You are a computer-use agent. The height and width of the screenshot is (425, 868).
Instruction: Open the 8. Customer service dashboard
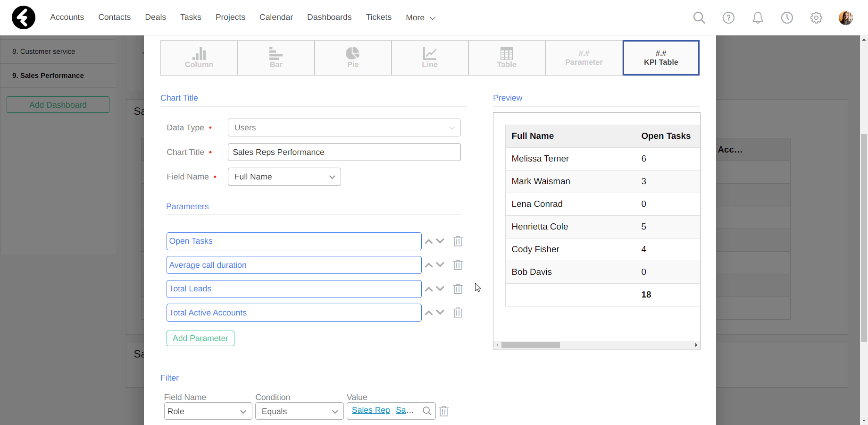(58, 51)
